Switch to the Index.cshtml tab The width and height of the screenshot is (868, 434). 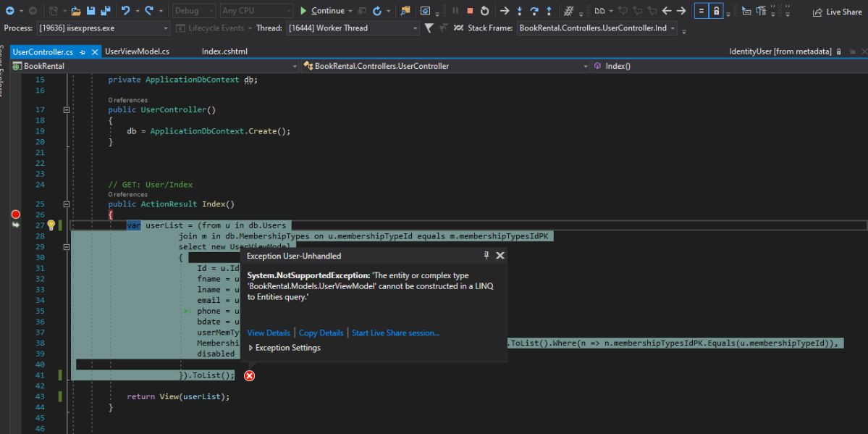[224, 51]
